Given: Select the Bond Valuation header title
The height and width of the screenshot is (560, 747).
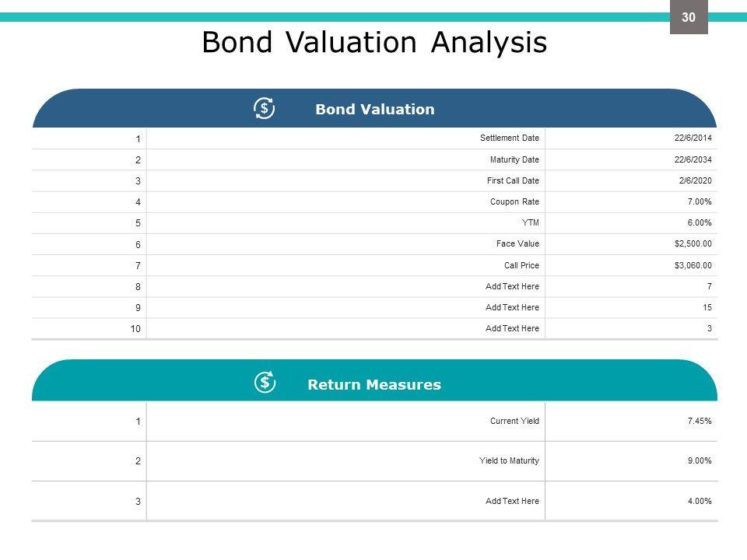Looking at the screenshot, I should pyautogui.click(x=374, y=110).
